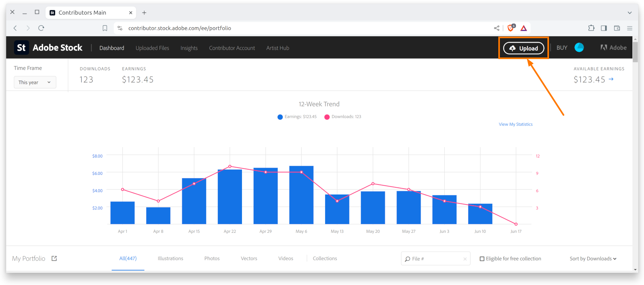Expand the This year time frame dropdown
This screenshot has height=285, width=644.
pos(35,82)
